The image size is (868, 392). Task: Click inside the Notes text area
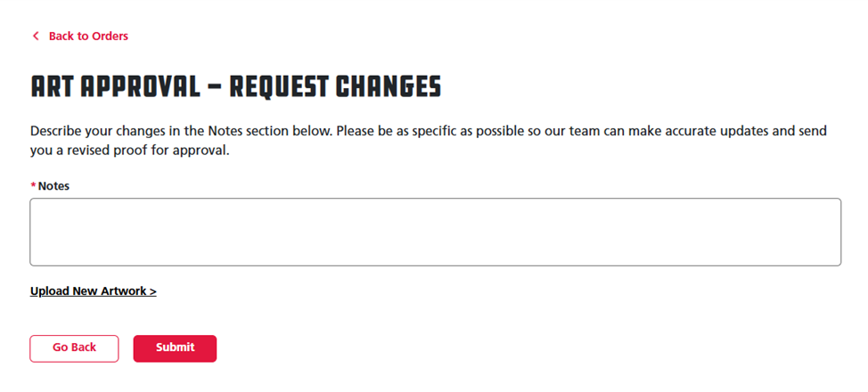(x=435, y=232)
